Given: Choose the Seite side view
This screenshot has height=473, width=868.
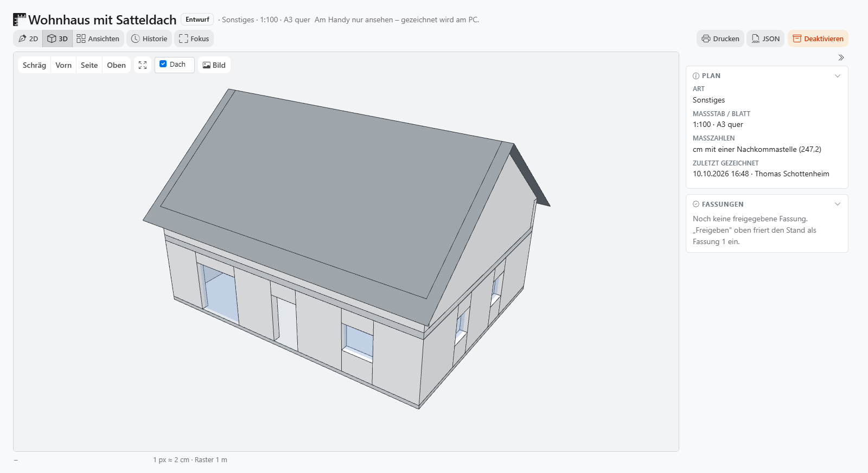Looking at the screenshot, I should (90, 65).
